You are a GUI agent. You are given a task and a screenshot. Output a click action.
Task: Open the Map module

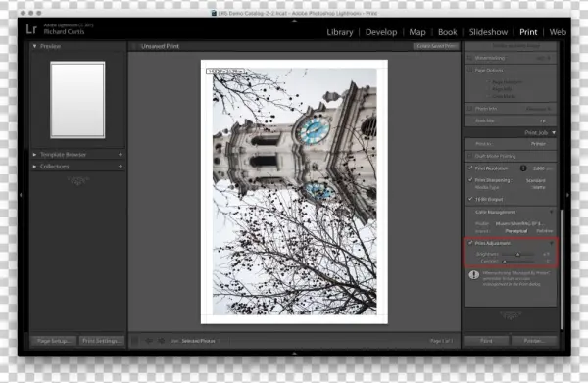tap(417, 32)
